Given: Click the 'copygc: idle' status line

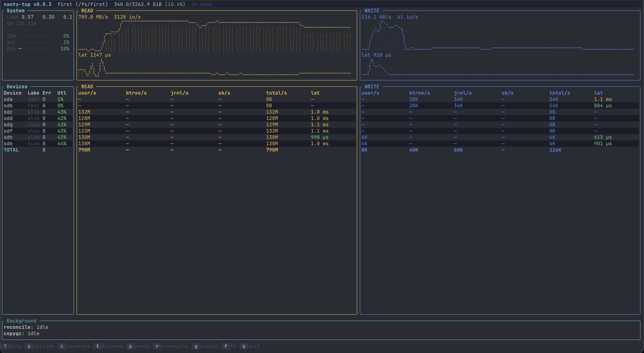Looking at the screenshot, I should (21, 333).
